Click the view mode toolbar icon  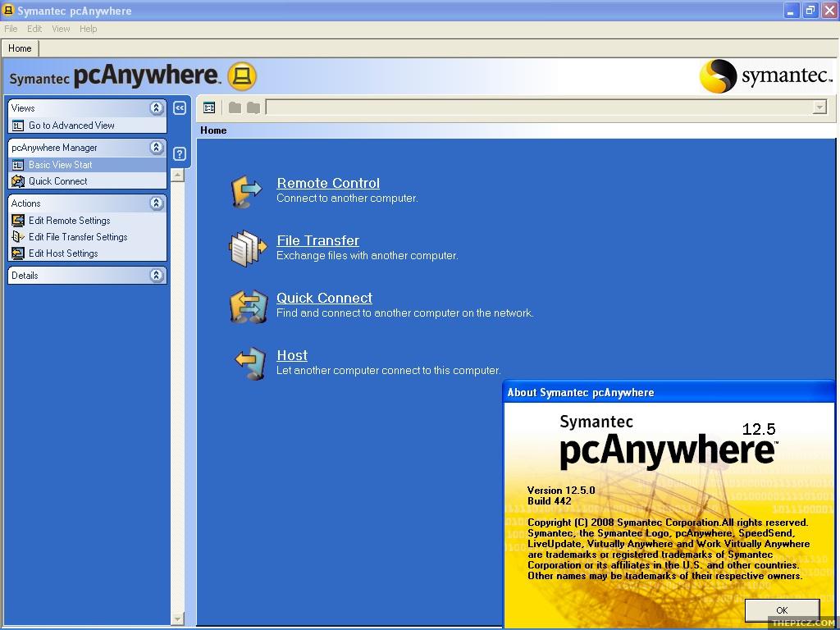point(209,107)
